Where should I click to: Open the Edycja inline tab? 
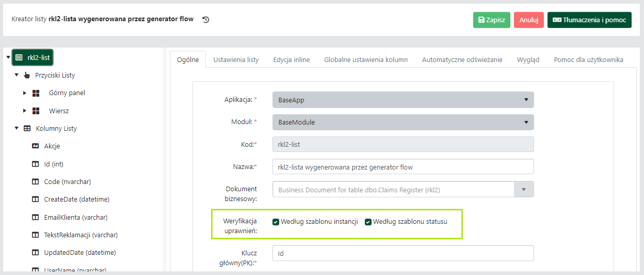tap(292, 59)
